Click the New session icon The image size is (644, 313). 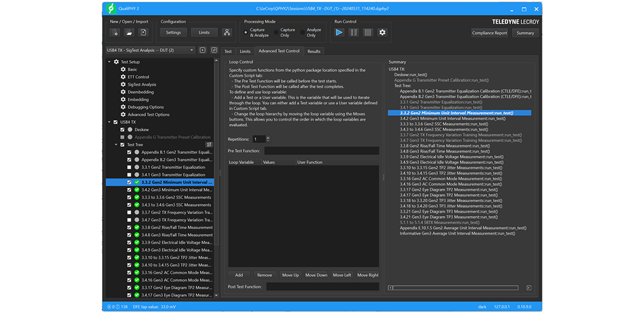tap(115, 33)
